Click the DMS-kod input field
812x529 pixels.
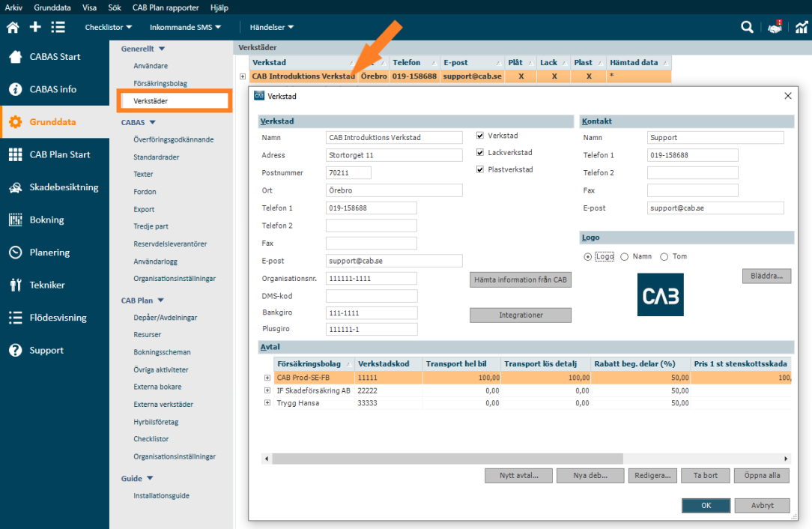pos(372,297)
